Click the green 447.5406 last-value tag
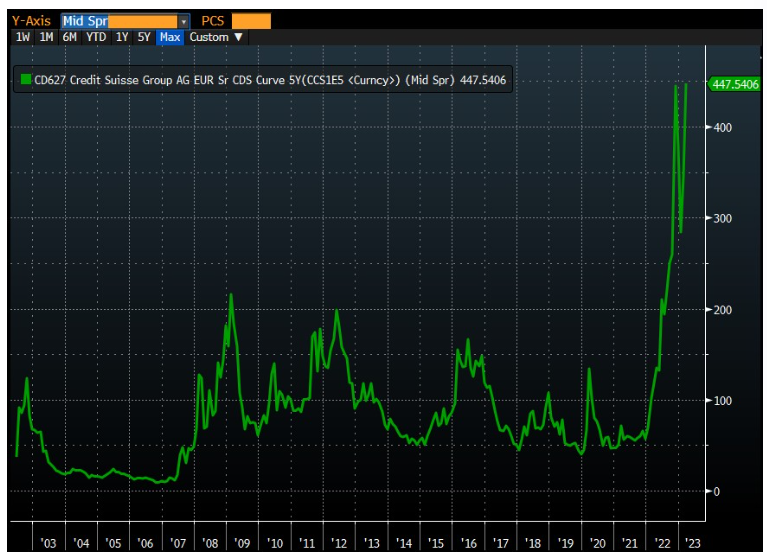 [x=734, y=85]
